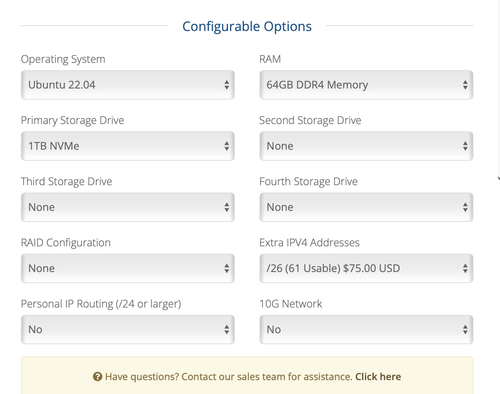The width and height of the screenshot is (500, 394).
Task: Click the 'Fourth Storage Drive' label
Action: (x=309, y=181)
